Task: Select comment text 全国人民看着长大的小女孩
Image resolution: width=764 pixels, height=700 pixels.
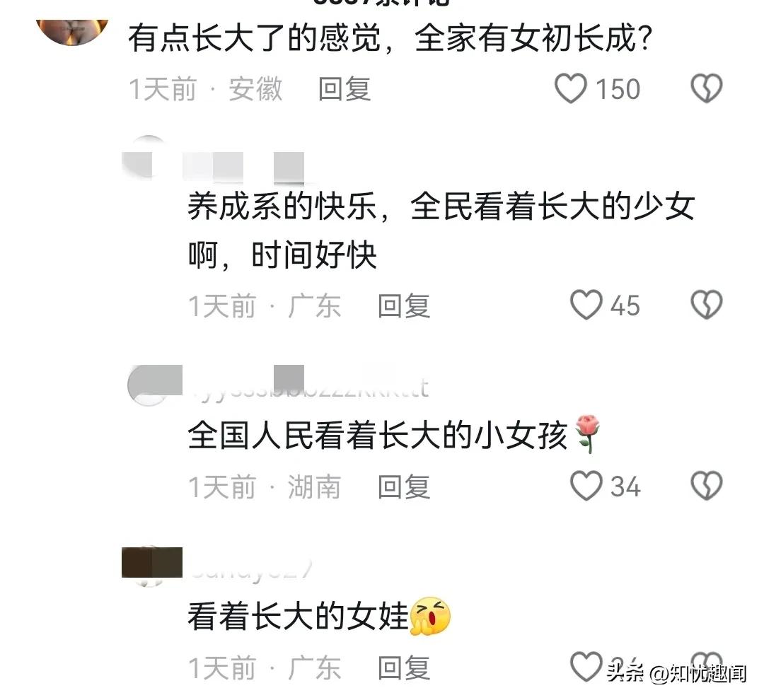Action: click(378, 435)
